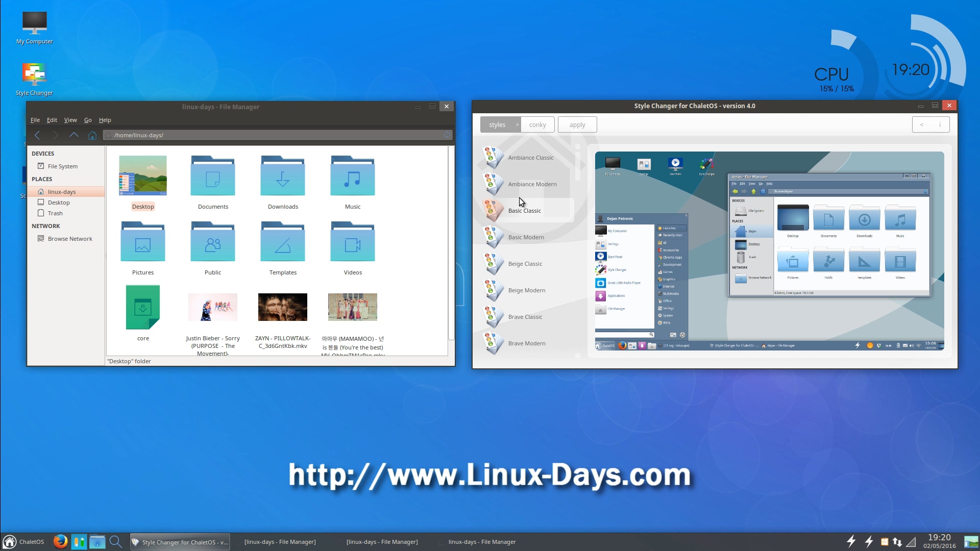Launch Firefox from the taskbar
Screen dimensions: 980x551
point(60,541)
